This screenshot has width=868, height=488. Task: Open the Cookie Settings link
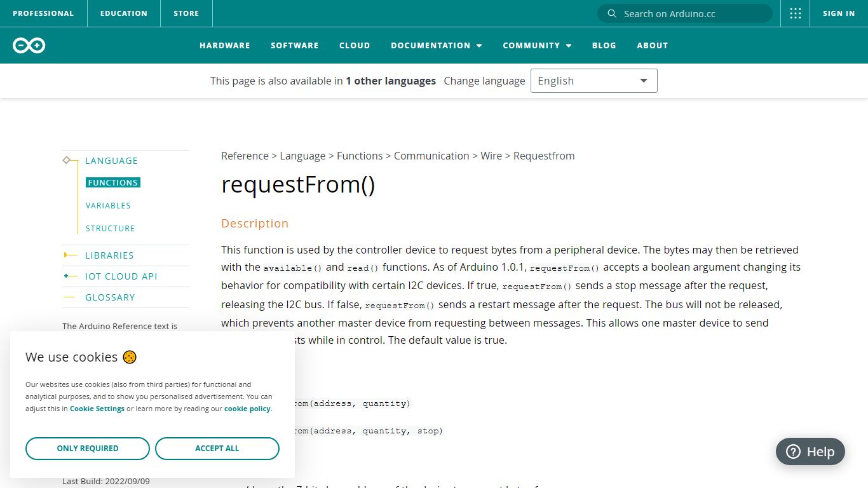pos(97,409)
